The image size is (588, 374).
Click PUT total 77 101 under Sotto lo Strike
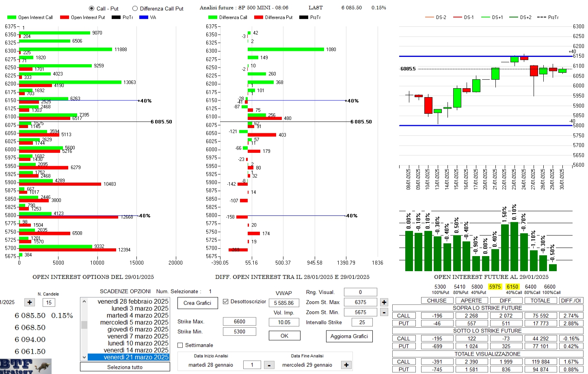pos(540,346)
